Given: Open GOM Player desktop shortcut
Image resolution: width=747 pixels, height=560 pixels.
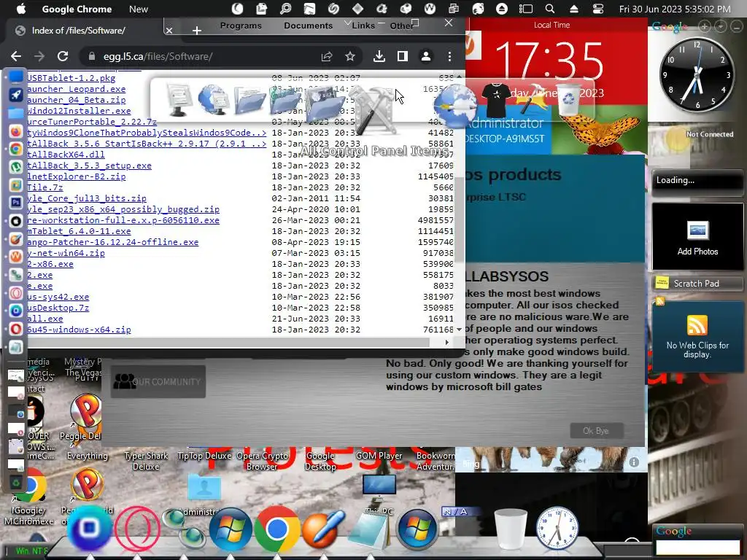Looking at the screenshot, I should click(379, 456).
